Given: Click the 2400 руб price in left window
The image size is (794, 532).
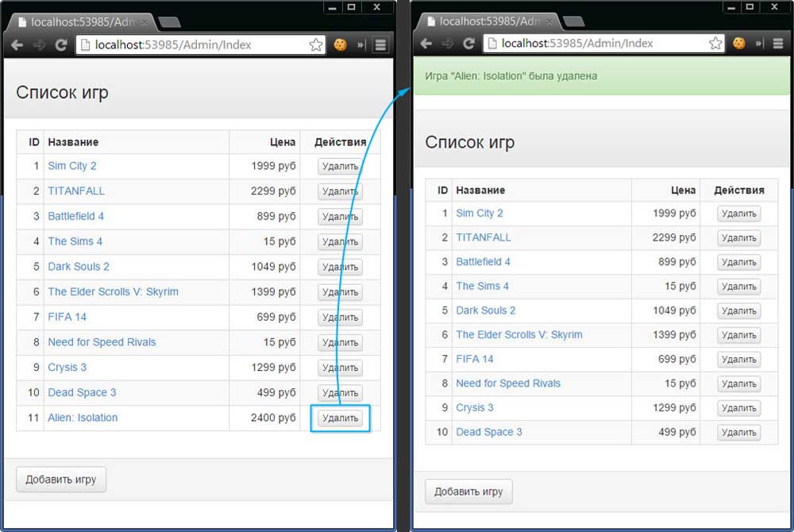Looking at the screenshot, I should [x=273, y=418].
